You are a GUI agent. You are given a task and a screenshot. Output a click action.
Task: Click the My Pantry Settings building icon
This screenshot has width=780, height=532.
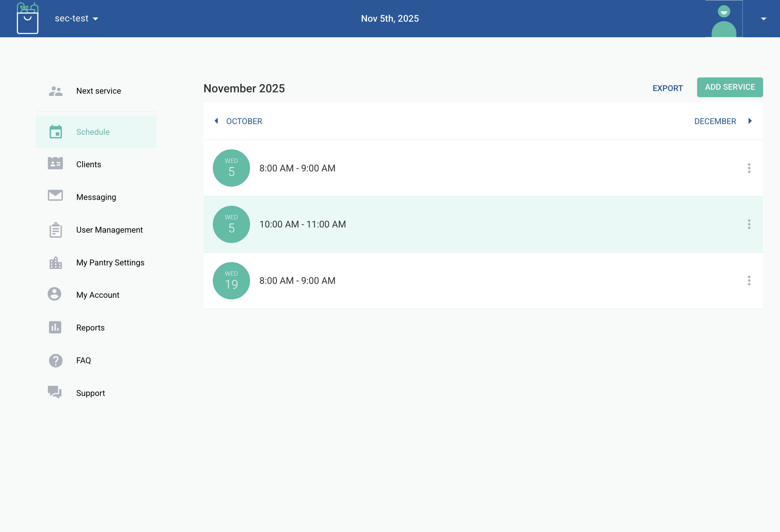pyautogui.click(x=56, y=263)
